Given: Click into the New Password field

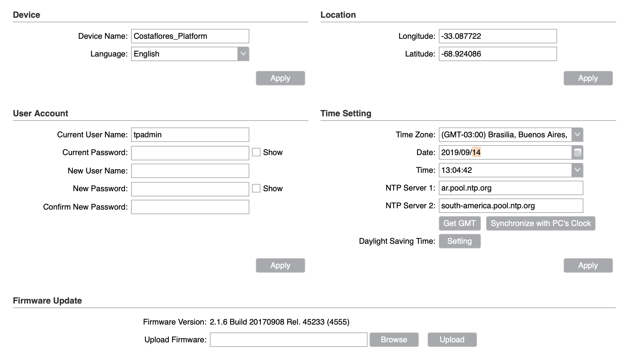Looking at the screenshot, I should 190,189.
